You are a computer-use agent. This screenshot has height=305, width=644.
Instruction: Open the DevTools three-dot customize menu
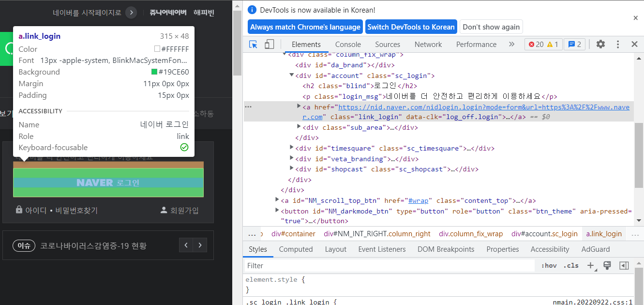pyautogui.click(x=618, y=44)
